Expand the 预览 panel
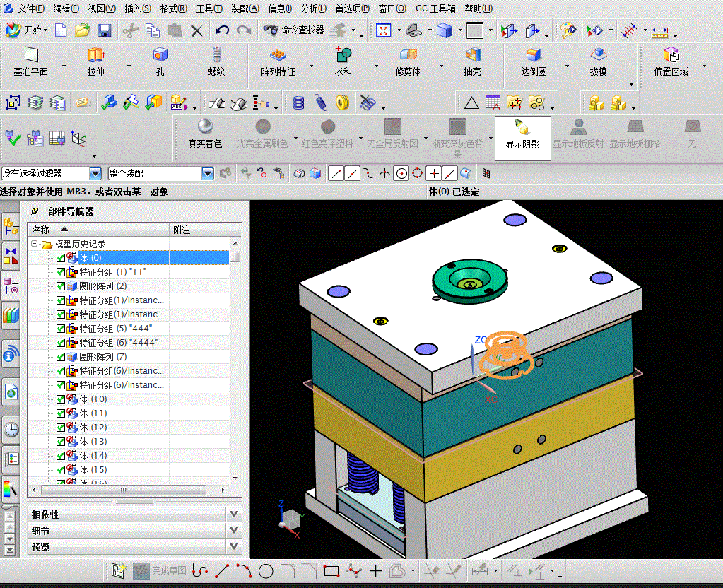723x588 pixels. tap(234, 546)
